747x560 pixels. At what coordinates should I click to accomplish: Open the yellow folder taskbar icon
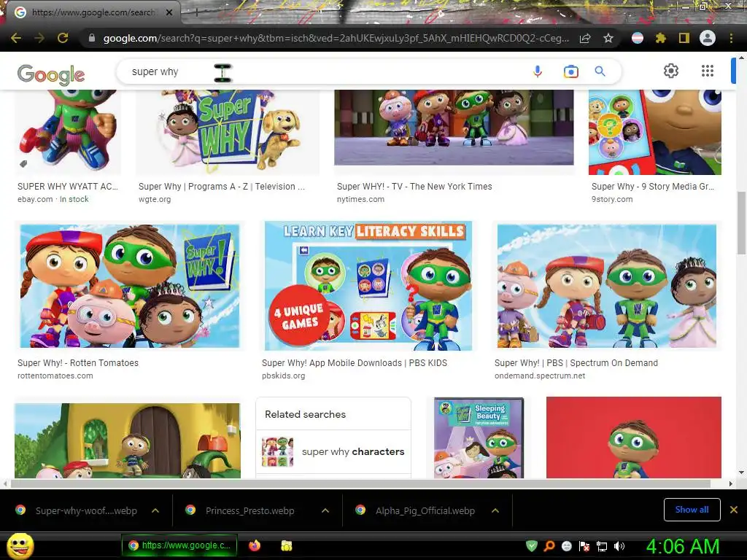286,545
